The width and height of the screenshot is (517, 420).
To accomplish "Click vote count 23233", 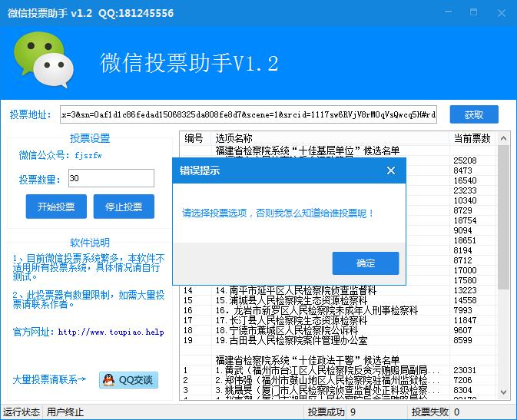I will pyautogui.click(x=465, y=190).
